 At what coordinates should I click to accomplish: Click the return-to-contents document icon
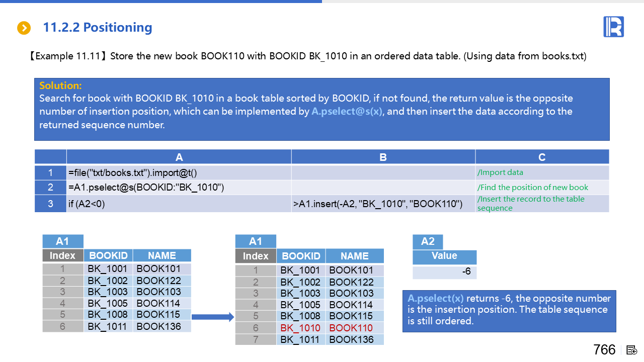point(632,350)
